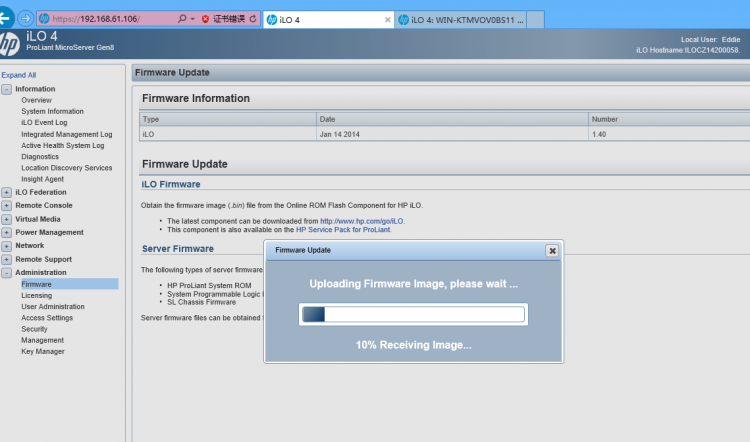The height and width of the screenshot is (442, 750).
Task: Click the search magnifier in address bar
Action: click(x=182, y=19)
